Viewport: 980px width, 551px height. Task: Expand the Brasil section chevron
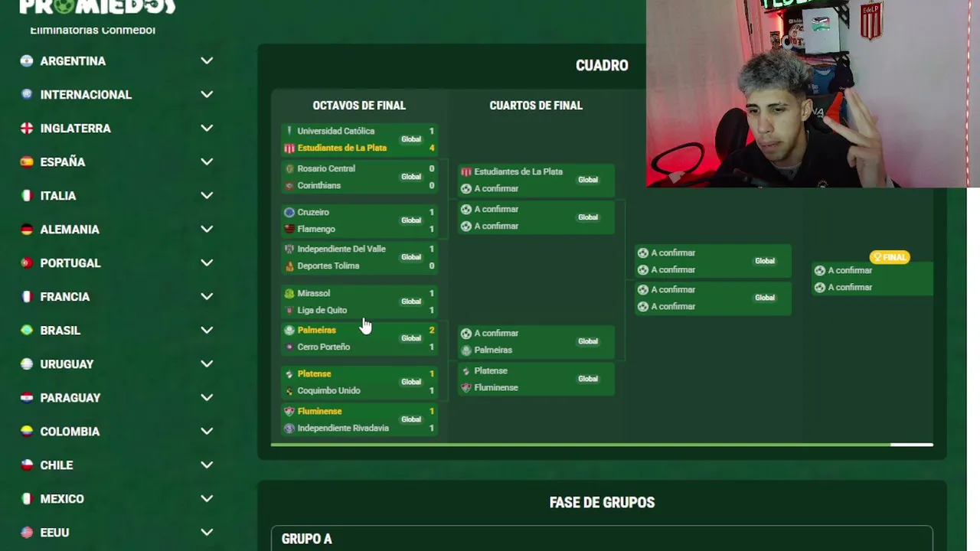pyautogui.click(x=207, y=331)
